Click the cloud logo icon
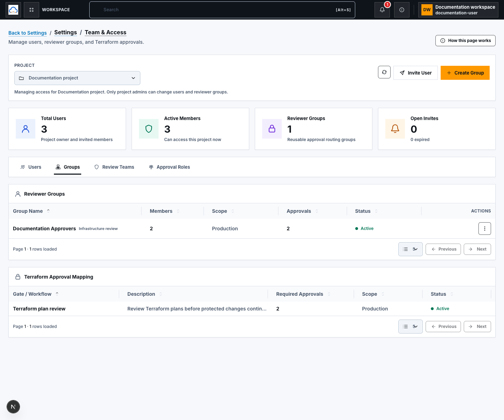This screenshot has height=420, width=504. [13, 10]
